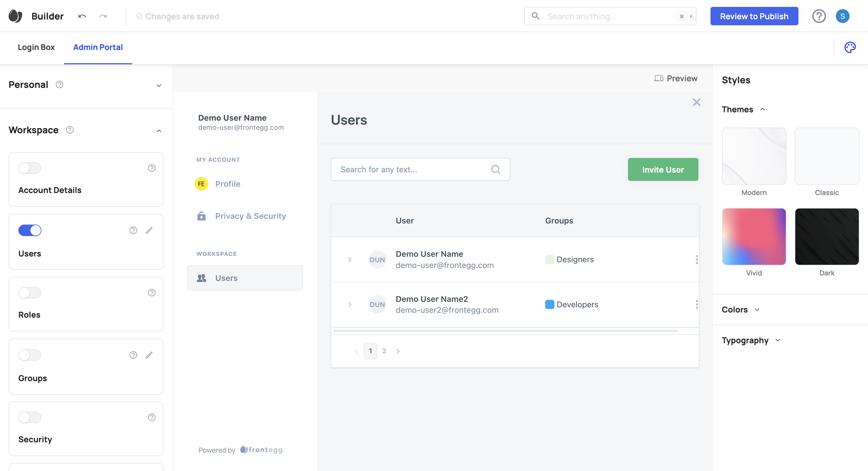Enable the Account Details toggle
The height and width of the screenshot is (471, 868).
30,168
